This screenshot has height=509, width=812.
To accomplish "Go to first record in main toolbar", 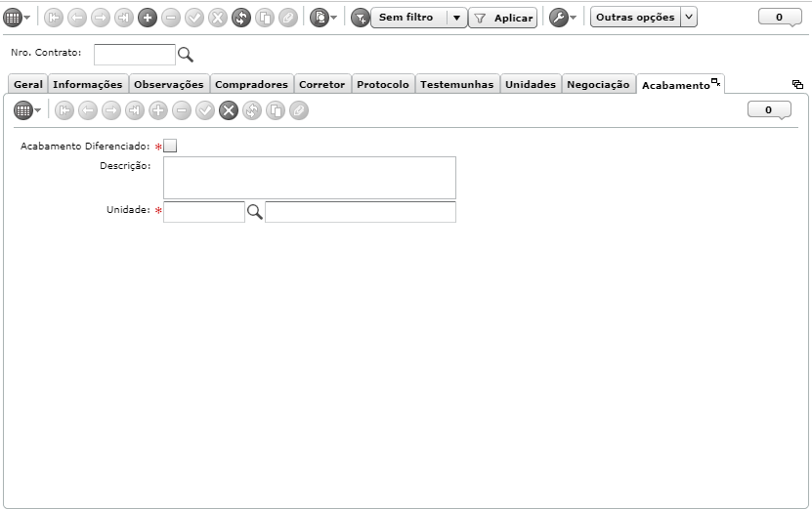I will click(x=54, y=18).
